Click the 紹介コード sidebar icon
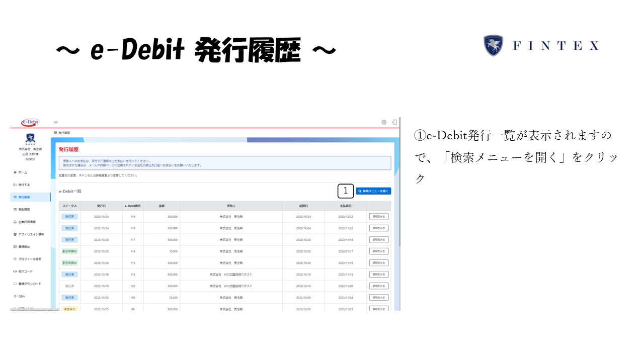 tap(15, 271)
